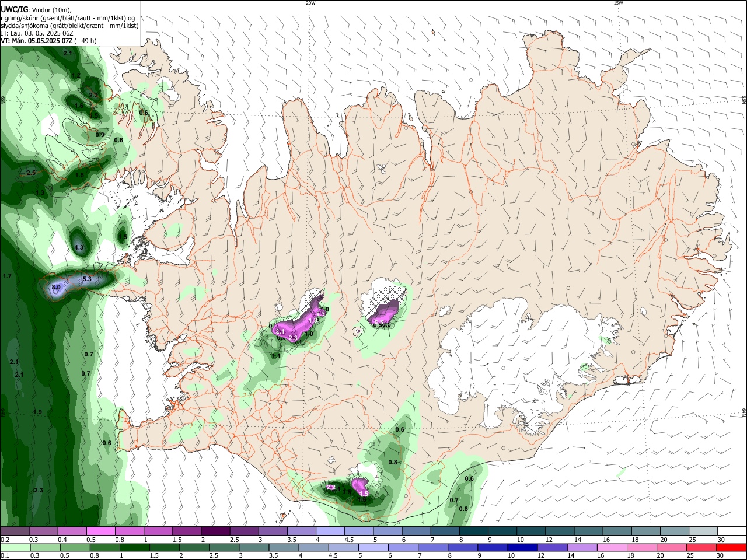
Task: Pick the grey-teal lower swatch at 3
Action: point(254,547)
